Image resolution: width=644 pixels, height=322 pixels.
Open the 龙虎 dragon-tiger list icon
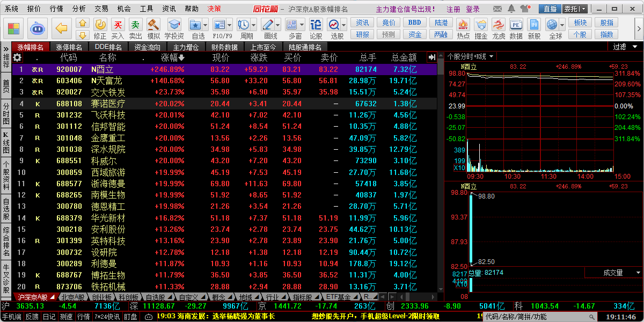tap(499, 28)
